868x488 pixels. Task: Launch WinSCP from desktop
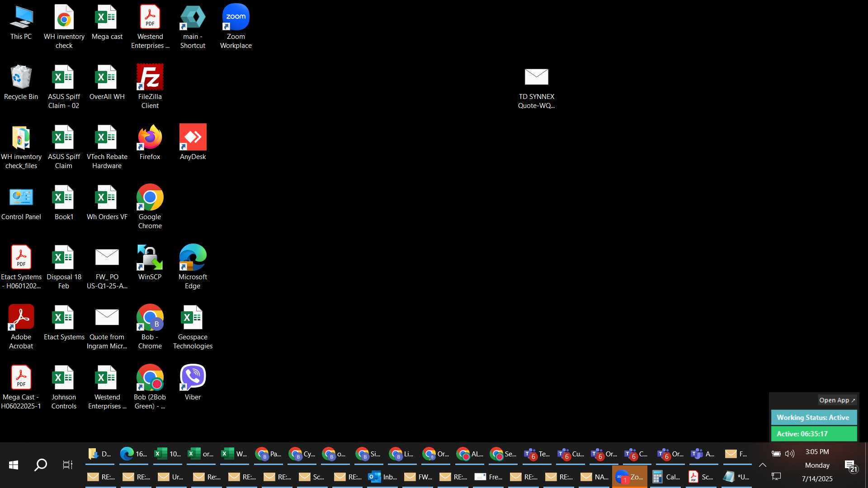(150, 263)
